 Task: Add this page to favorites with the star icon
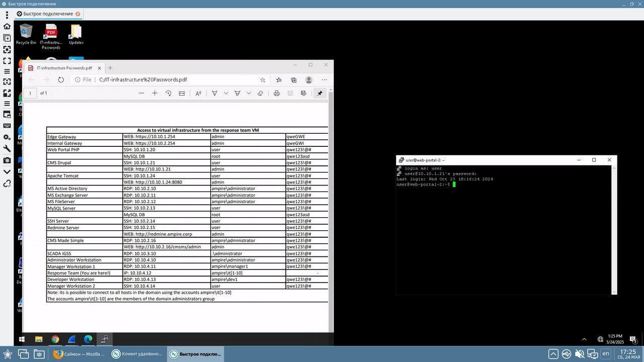263,79
